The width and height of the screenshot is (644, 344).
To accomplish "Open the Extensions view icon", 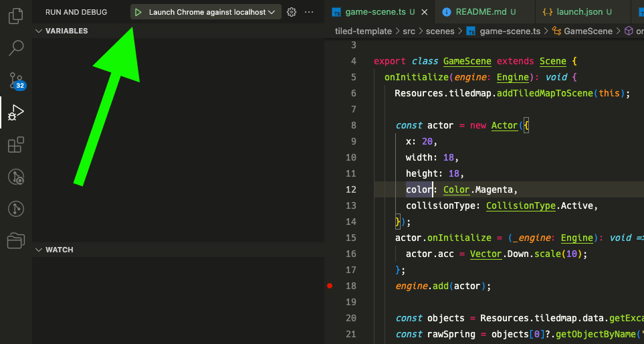I will pyautogui.click(x=15, y=145).
